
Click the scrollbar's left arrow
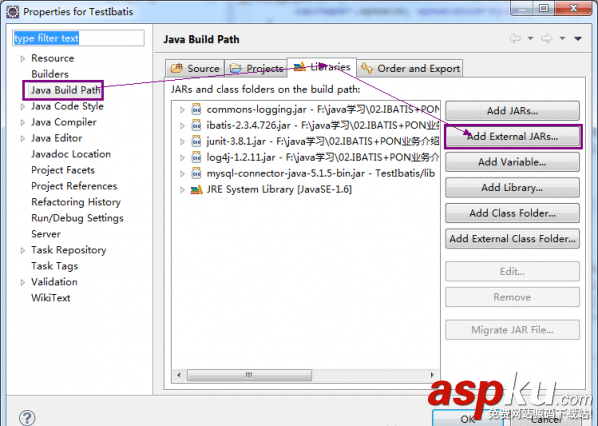pyautogui.click(x=179, y=375)
